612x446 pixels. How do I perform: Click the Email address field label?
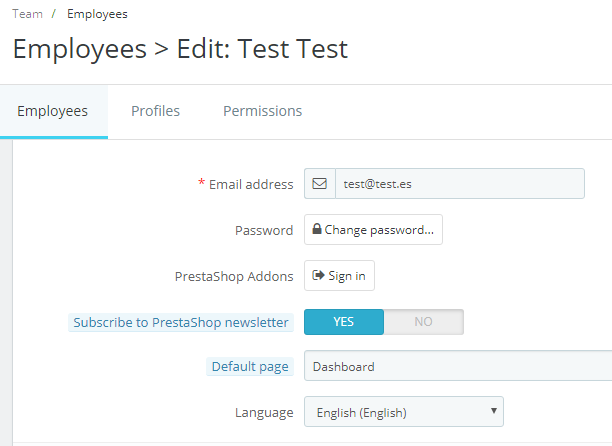point(251,184)
